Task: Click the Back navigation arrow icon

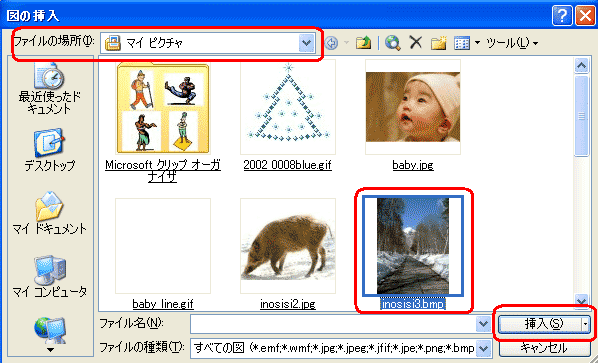Action: 331,43
